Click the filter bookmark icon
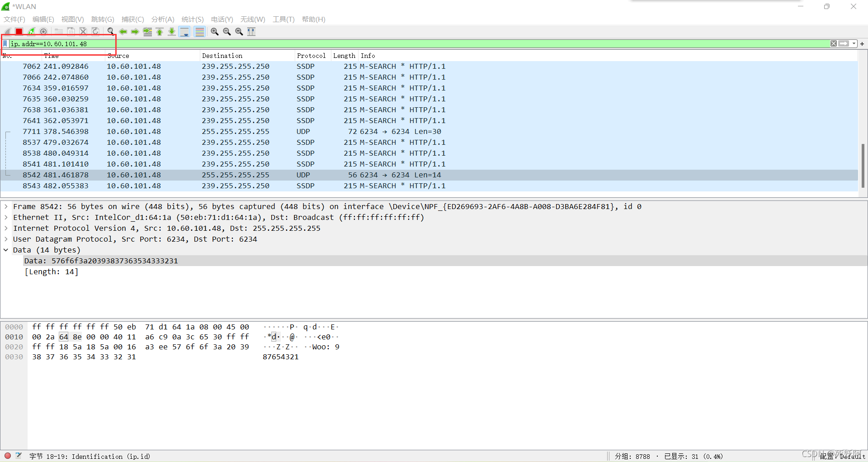868x462 pixels. point(5,44)
